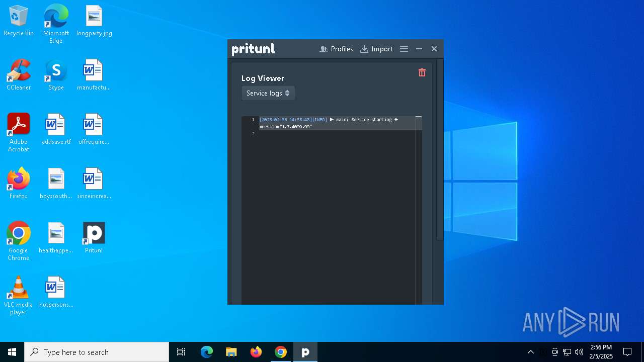Viewport: 644px width, 362px height.
Task: Select the Microsoft Edge desktop shortcut
Action: [x=56, y=24]
